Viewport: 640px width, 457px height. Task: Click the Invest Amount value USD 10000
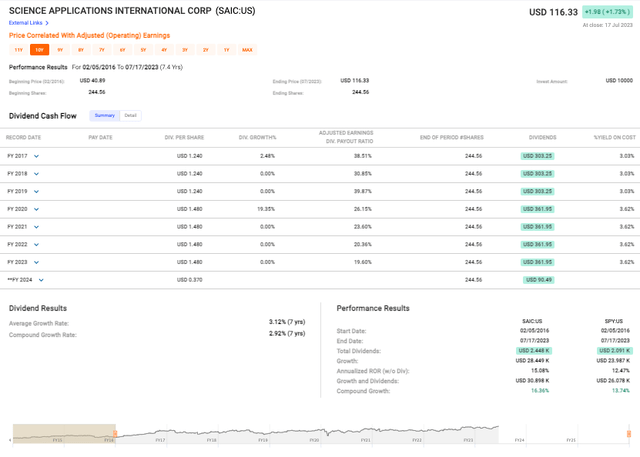click(619, 81)
